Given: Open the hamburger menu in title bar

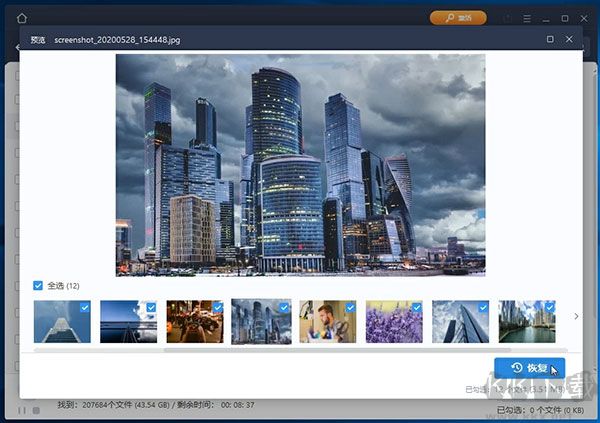Looking at the screenshot, I should click(529, 18).
